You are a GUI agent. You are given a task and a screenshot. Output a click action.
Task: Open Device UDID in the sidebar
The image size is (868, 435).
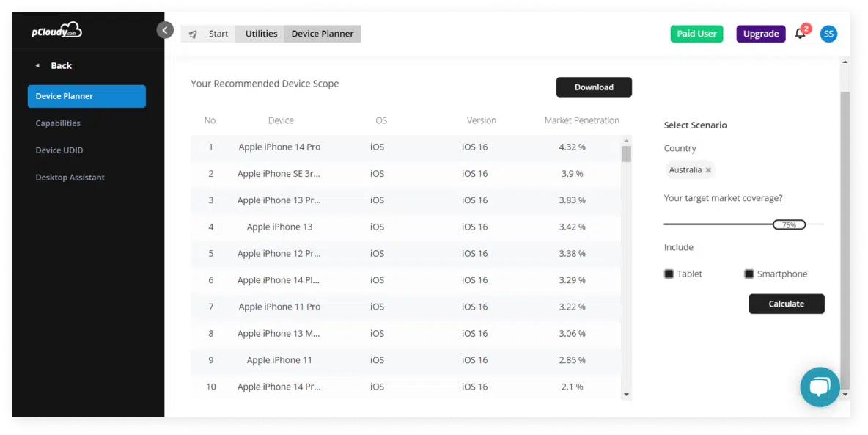pyautogui.click(x=59, y=150)
